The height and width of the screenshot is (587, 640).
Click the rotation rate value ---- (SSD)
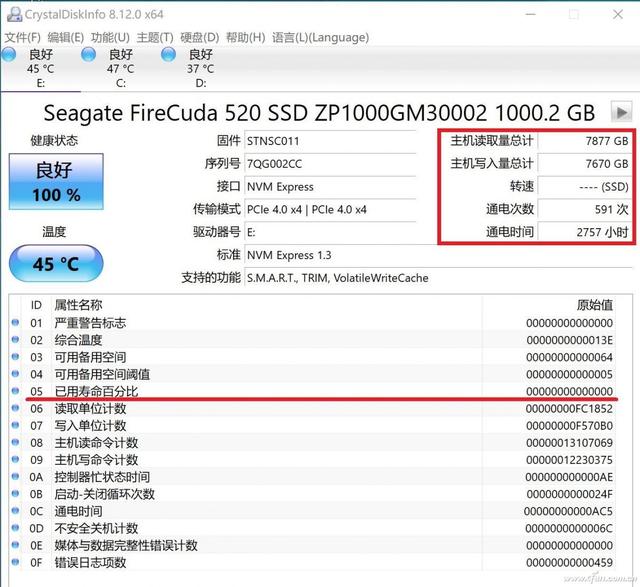click(x=584, y=187)
